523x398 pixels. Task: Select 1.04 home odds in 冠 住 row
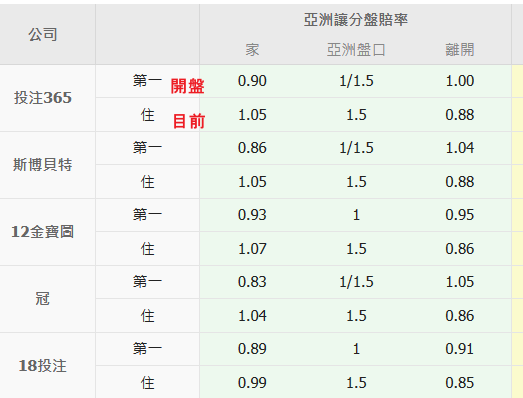(252, 316)
